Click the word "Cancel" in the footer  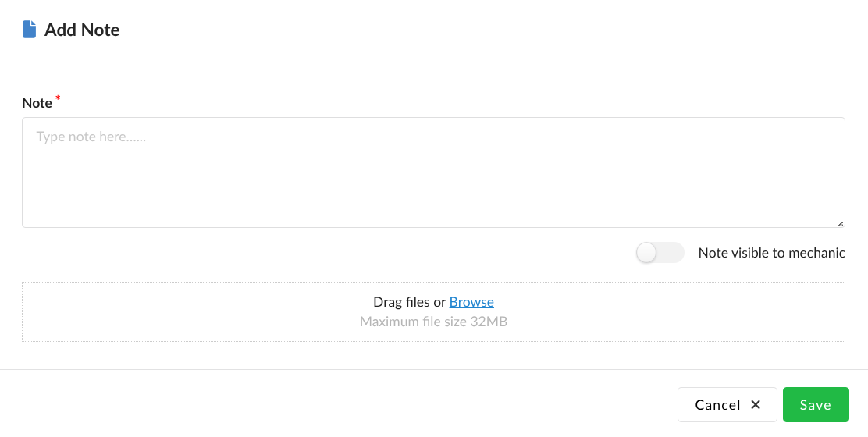point(717,405)
